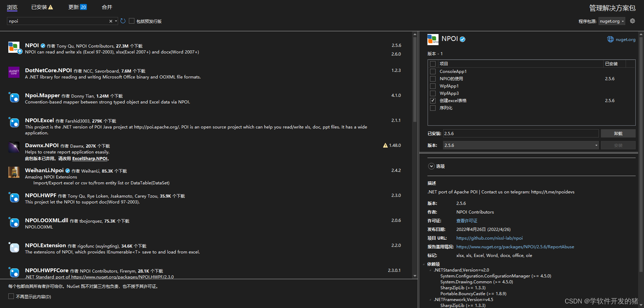
Task: Click the large NPOI logo in detail pane
Action: tap(433, 40)
